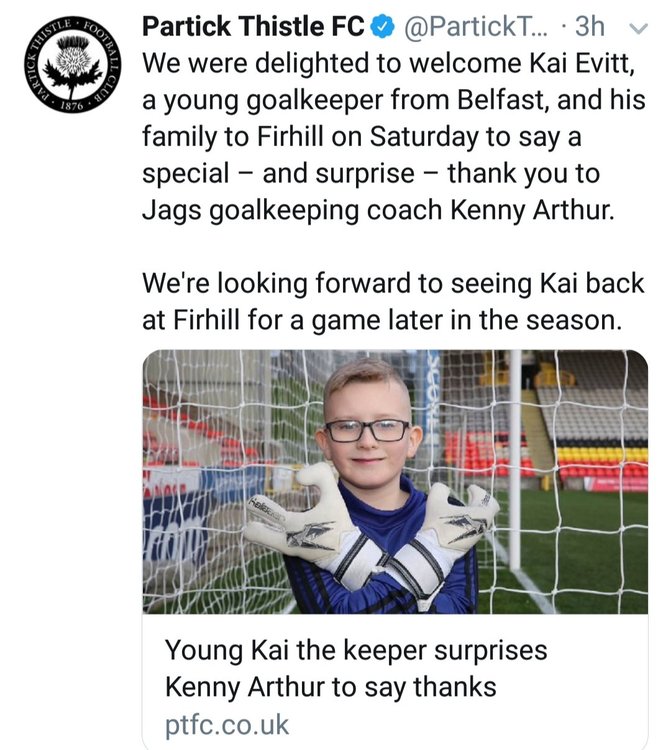Image resolution: width=671 pixels, height=750 pixels.
Task: Click the tweet paragraph about Firhill return
Action: point(393,301)
